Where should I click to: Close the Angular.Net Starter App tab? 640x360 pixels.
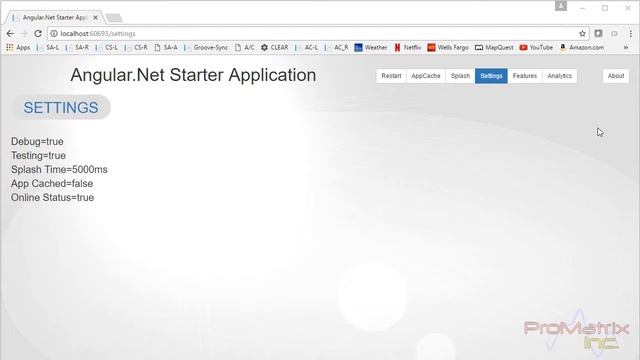[95, 18]
